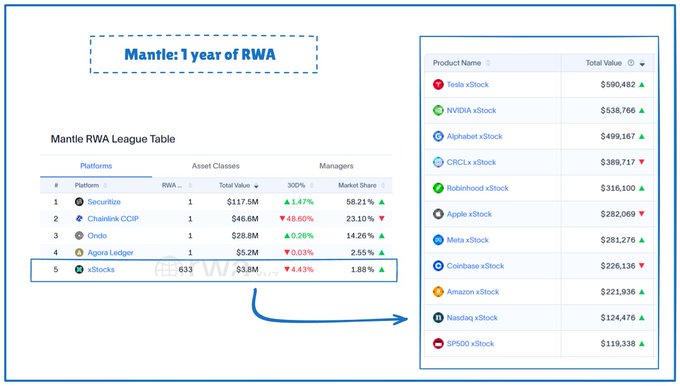Screen dimensions: 680x386
Task: Open the Agora Ledger platform link
Action: point(111,252)
